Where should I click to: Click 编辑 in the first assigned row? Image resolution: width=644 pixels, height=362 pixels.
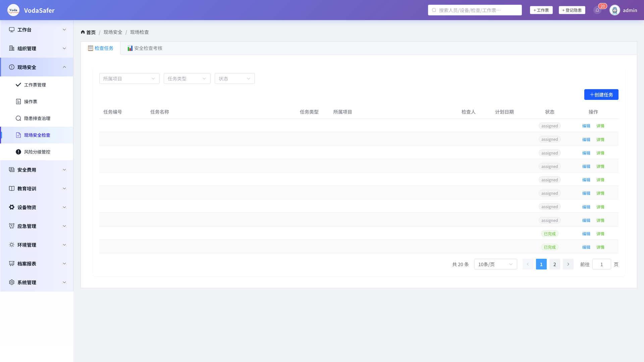(586, 126)
